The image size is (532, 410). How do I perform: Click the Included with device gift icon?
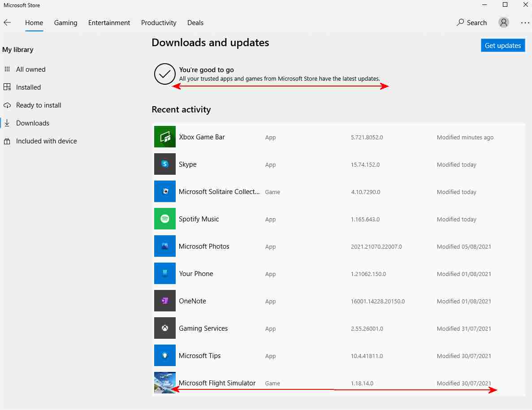(7, 141)
